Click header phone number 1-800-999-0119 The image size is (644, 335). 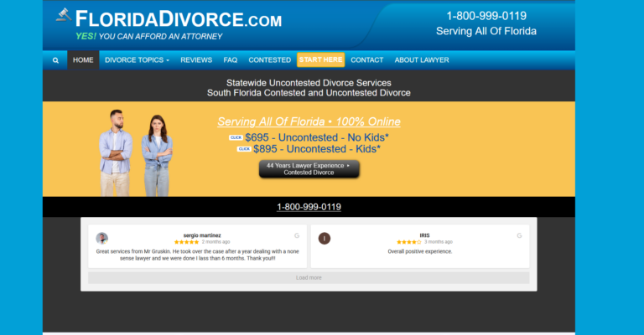(486, 16)
